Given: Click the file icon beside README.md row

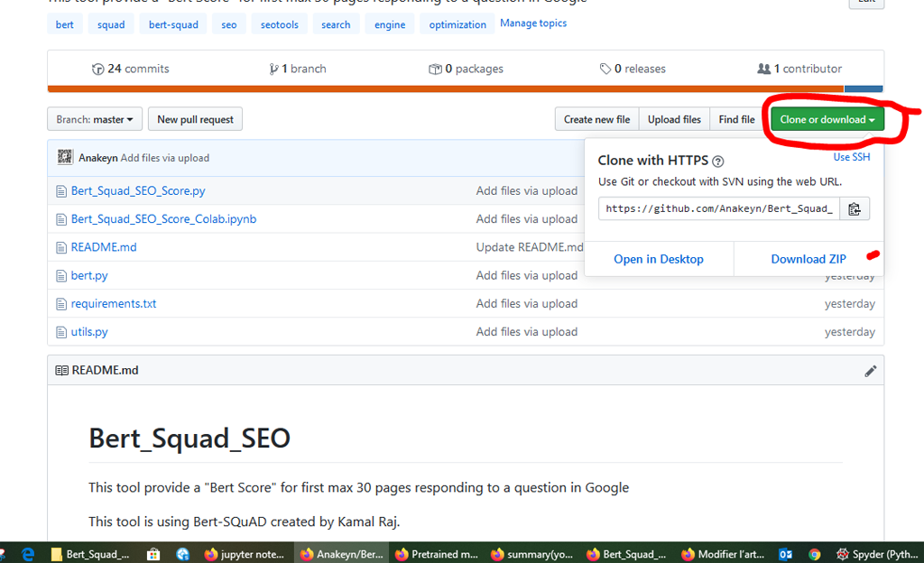Looking at the screenshot, I should coord(61,248).
